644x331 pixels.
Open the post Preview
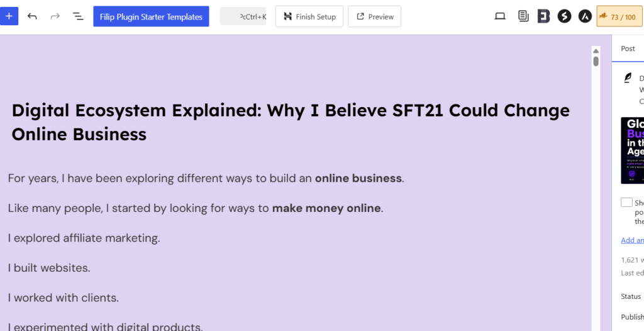pyautogui.click(x=375, y=16)
